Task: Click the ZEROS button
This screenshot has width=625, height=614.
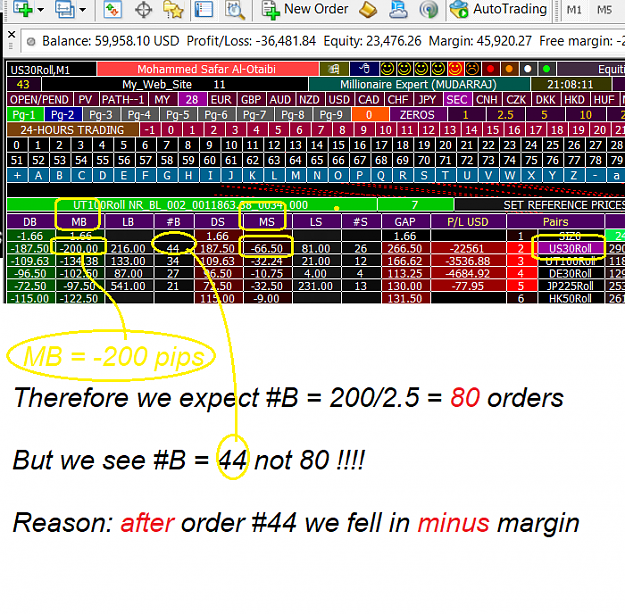Action: pos(417,115)
